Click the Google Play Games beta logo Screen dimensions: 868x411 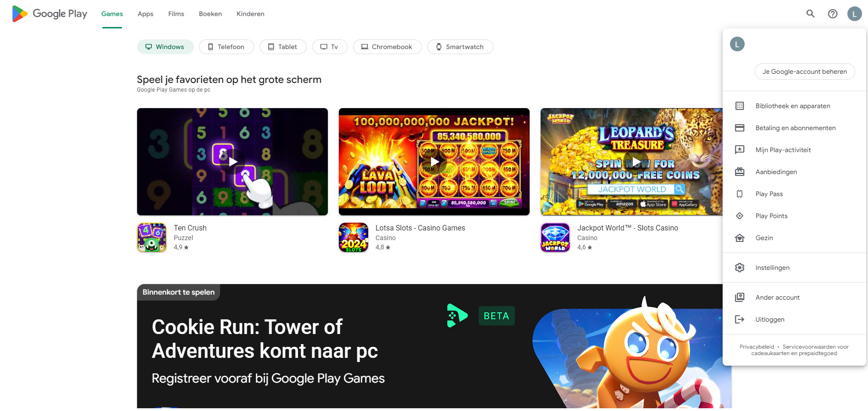pos(457,316)
